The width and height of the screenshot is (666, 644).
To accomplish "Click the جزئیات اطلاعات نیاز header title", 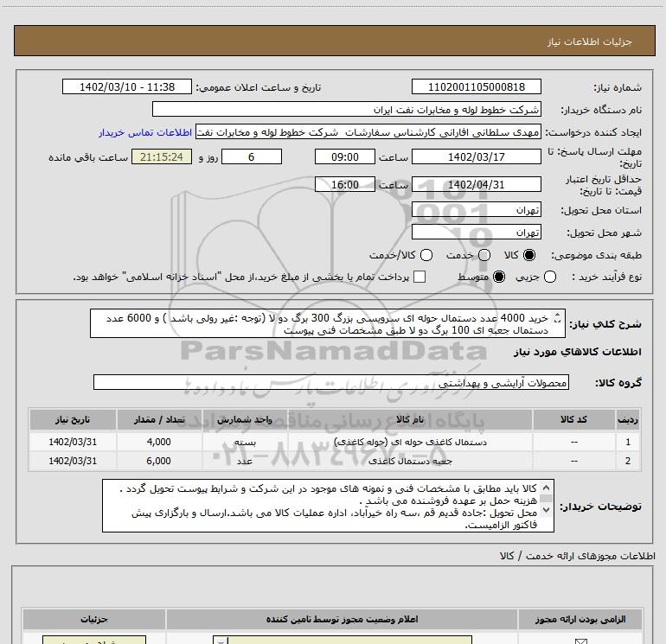I will pyautogui.click(x=589, y=41).
